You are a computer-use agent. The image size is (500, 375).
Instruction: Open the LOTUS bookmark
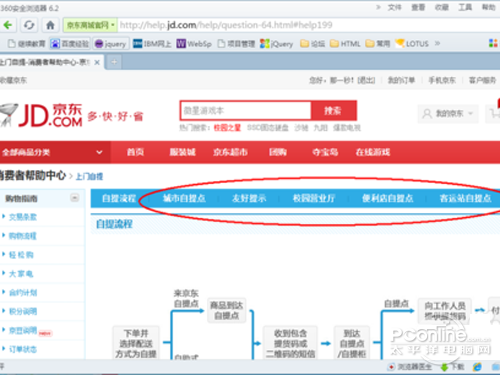[412, 44]
